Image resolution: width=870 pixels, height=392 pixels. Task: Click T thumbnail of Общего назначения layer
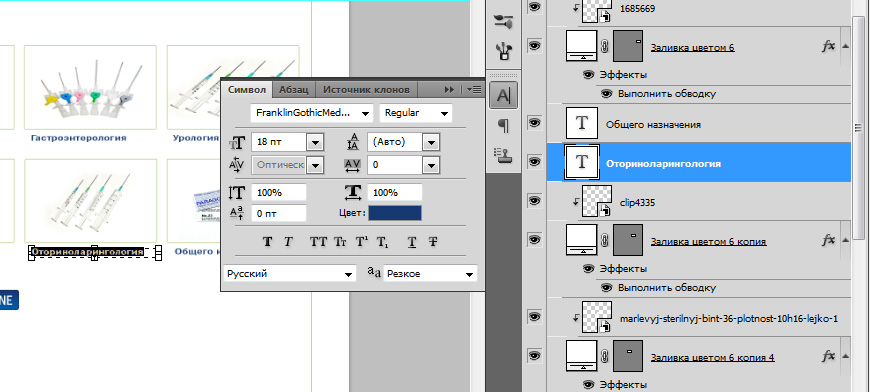(581, 123)
